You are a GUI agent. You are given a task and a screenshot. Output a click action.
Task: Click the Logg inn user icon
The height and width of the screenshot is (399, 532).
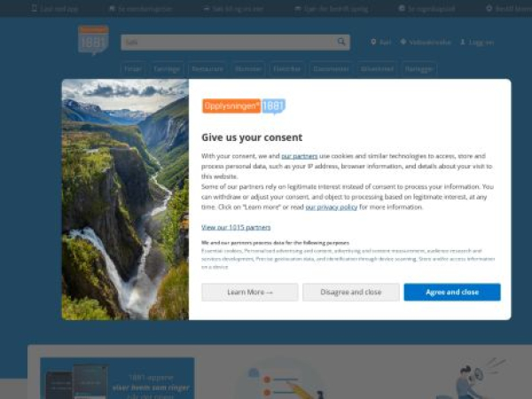[463, 42]
